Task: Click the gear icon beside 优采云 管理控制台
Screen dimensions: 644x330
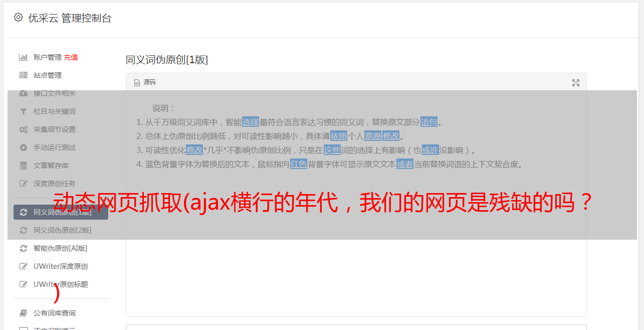Action: point(18,18)
